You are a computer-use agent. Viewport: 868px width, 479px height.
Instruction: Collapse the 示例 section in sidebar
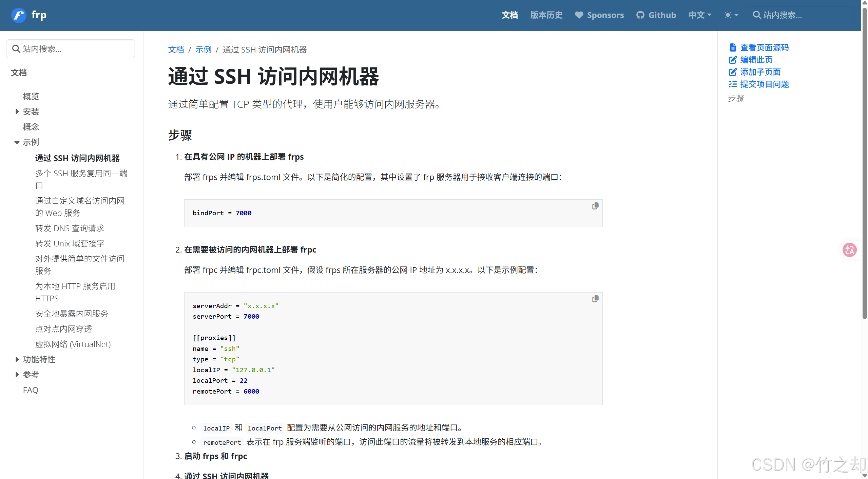tap(17, 142)
